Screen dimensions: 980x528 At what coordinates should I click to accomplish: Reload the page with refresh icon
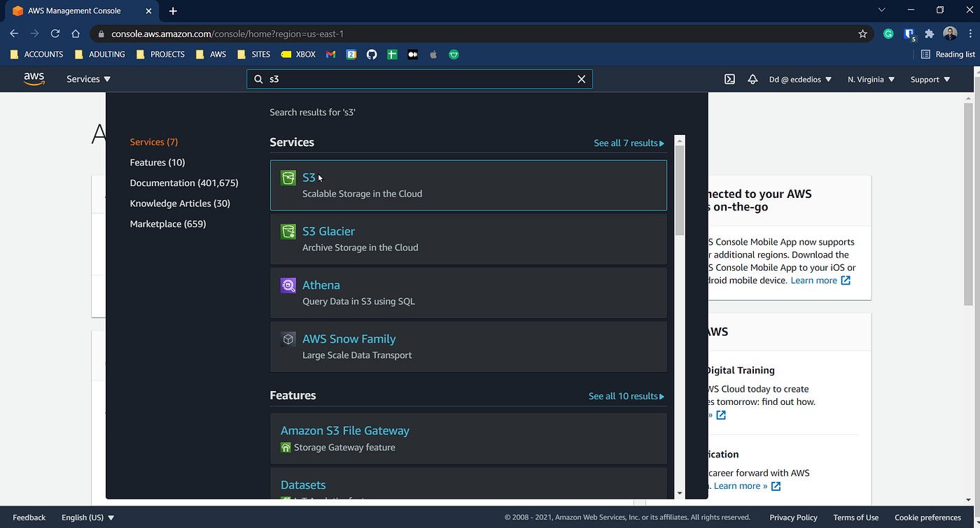click(x=55, y=34)
